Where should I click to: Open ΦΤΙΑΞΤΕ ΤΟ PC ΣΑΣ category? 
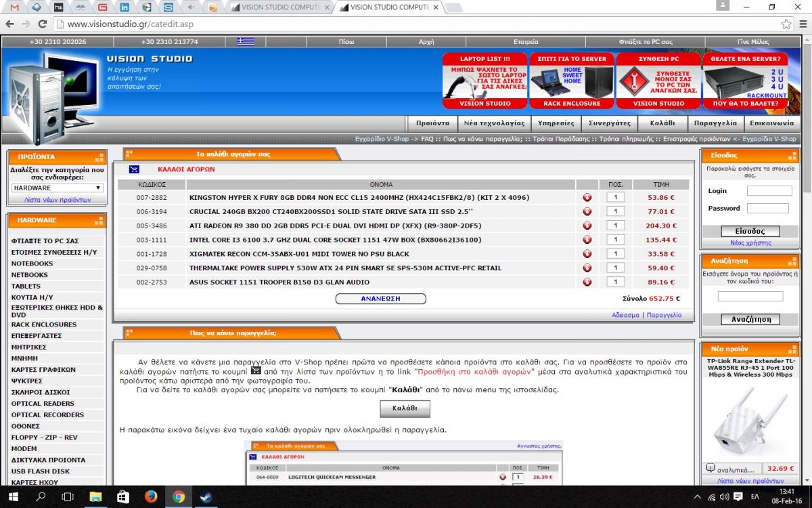coord(45,241)
